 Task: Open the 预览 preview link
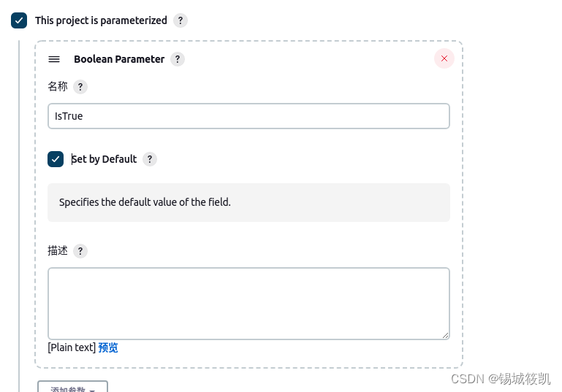[x=108, y=347]
